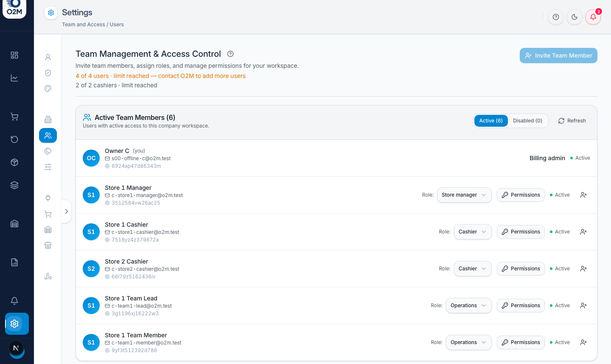Click the user ID 9yf3t512392d786
Image resolution: width=611 pixels, height=364 pixels.
coord(134,350)
